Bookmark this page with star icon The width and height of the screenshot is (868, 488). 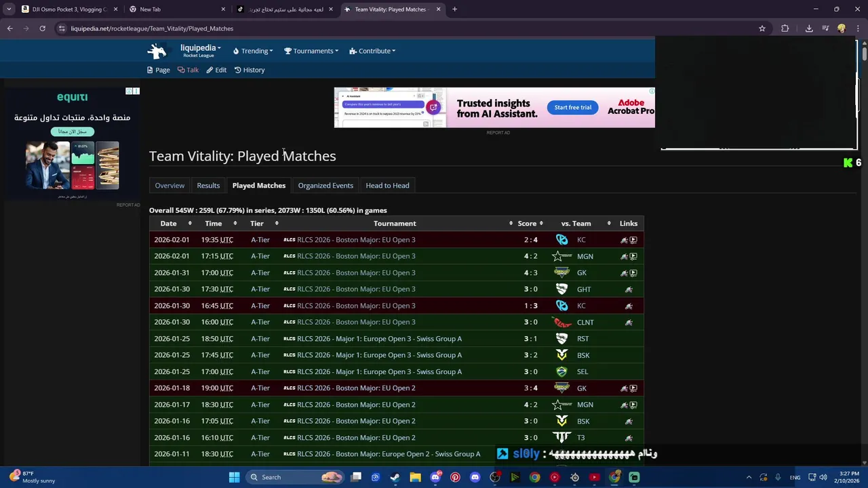pos(762,28)
